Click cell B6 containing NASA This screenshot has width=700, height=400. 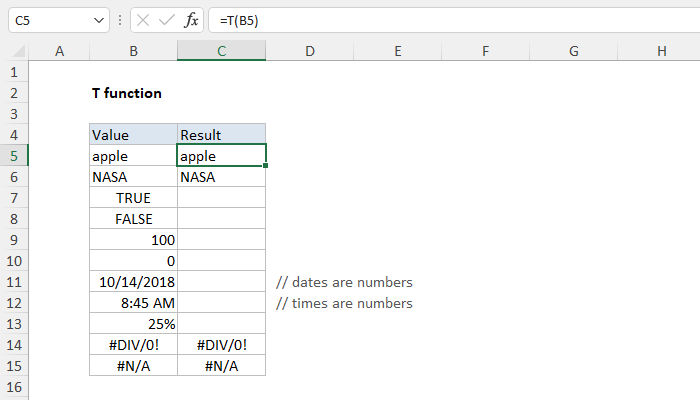[133, 177]
